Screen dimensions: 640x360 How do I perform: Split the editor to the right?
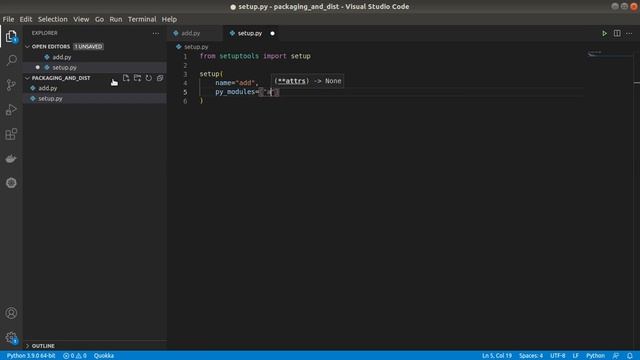pos(617,33)
